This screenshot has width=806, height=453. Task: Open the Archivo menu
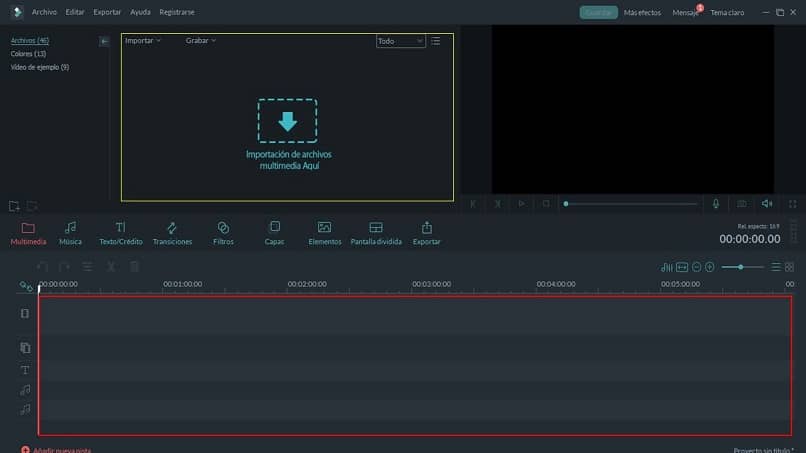coord(44,12)
